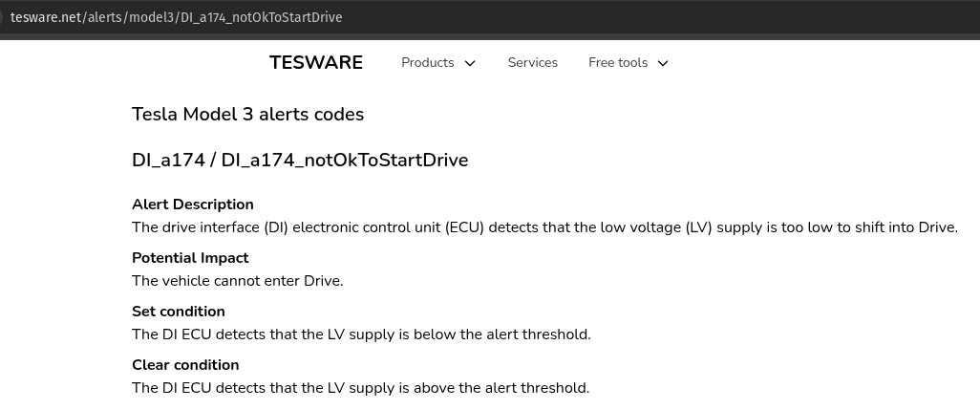Expand the Products dropdown chevron
This screenshot has width=980, height=410.
[x=470, y=63]
